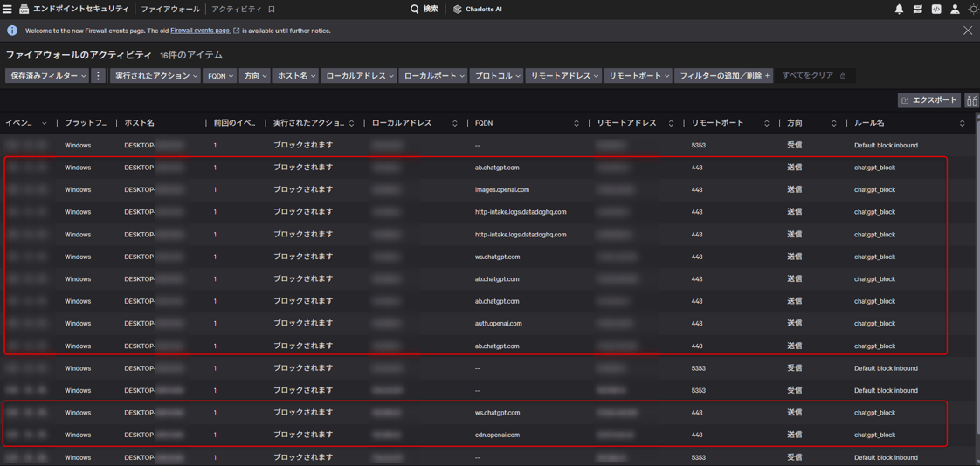The image size is (980, 466).
Task: Bookmark this page with the bookmark icon
Action: pyautogui.click(x=272, y=10)
